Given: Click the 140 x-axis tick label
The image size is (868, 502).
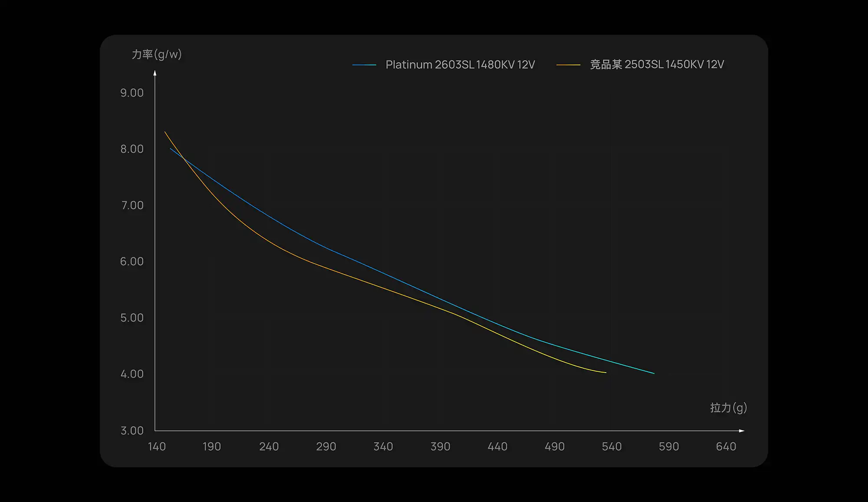Looking at the screenshot, I should coord(157,446).
